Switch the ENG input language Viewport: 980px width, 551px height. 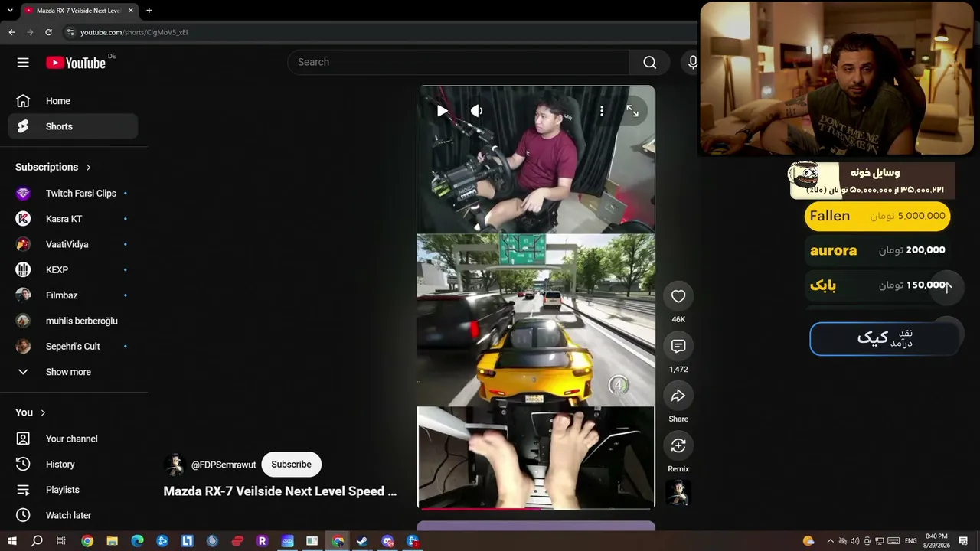(911, 541)
